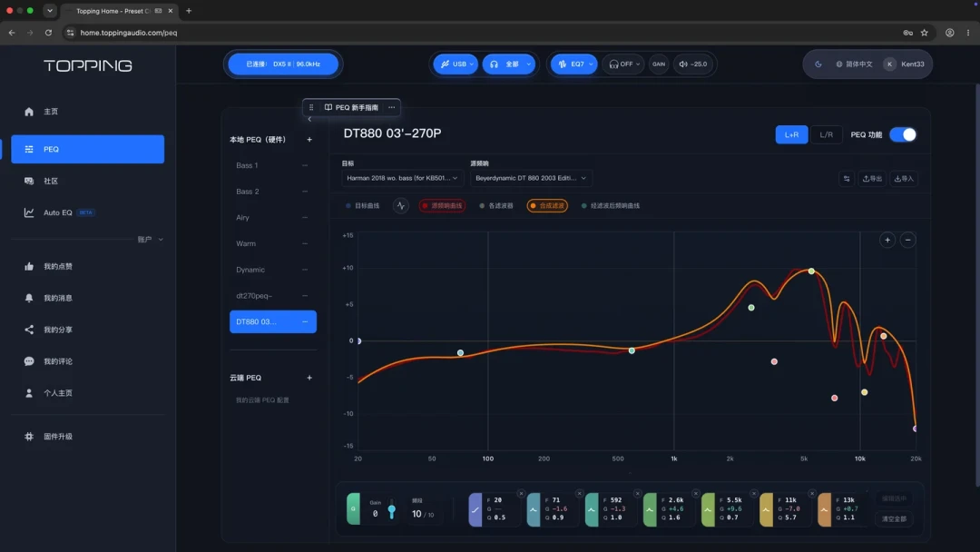Open the PEQ 新手指南 guide

[x=351, y=107]
